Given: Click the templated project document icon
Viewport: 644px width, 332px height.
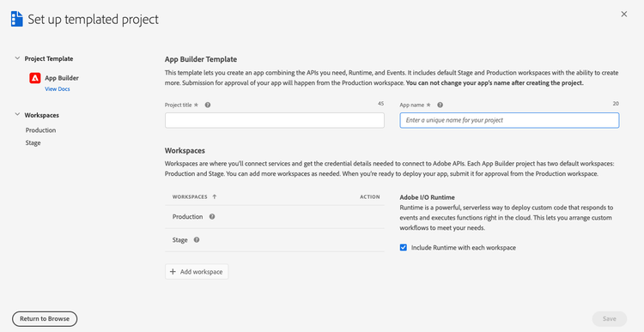Looking at the screenshot, I should point(17,19).
